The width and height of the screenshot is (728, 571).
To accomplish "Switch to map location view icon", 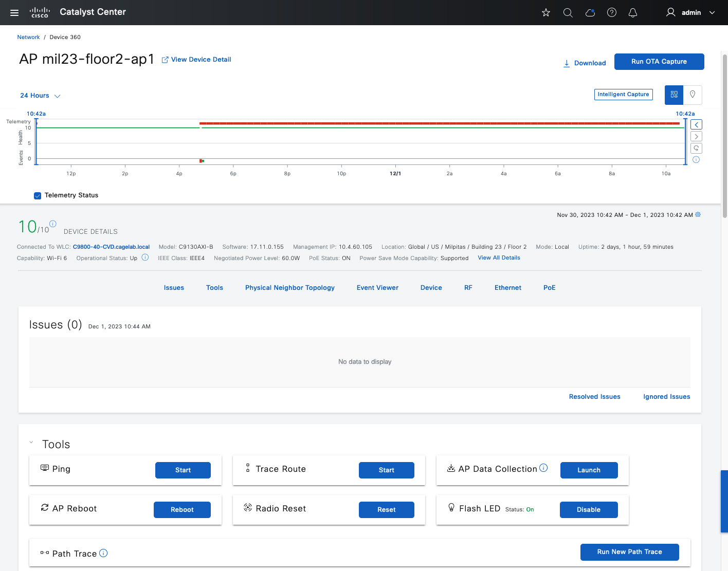I will 693,95.
